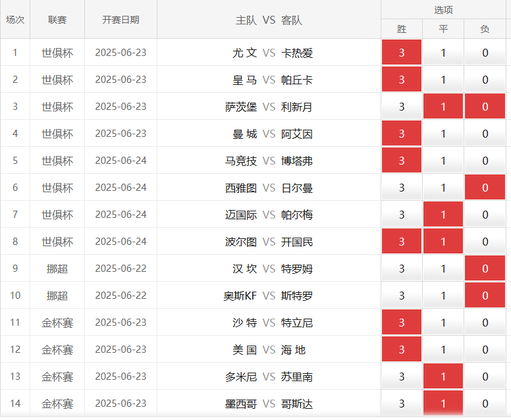Click the 联赛 column header

tap(57, 20)
